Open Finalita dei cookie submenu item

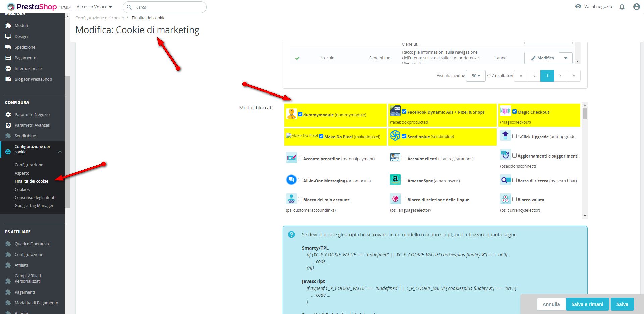(x=32, y=181)
